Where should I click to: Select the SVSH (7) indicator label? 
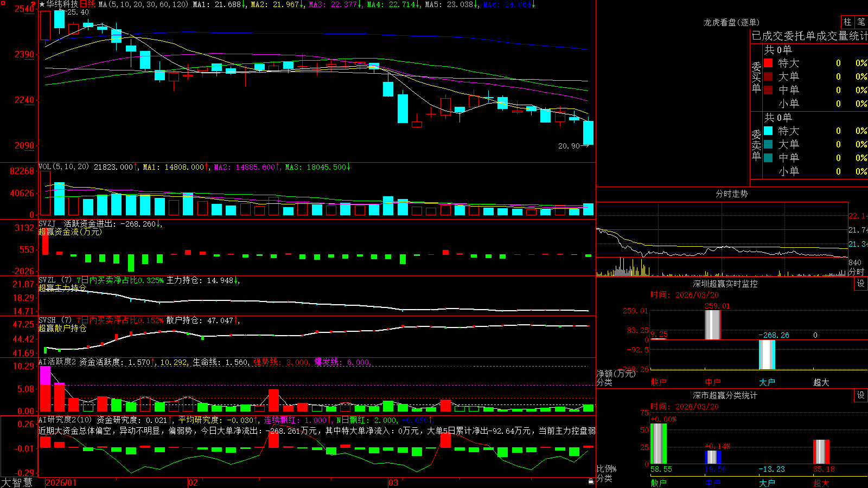(55, 320)
